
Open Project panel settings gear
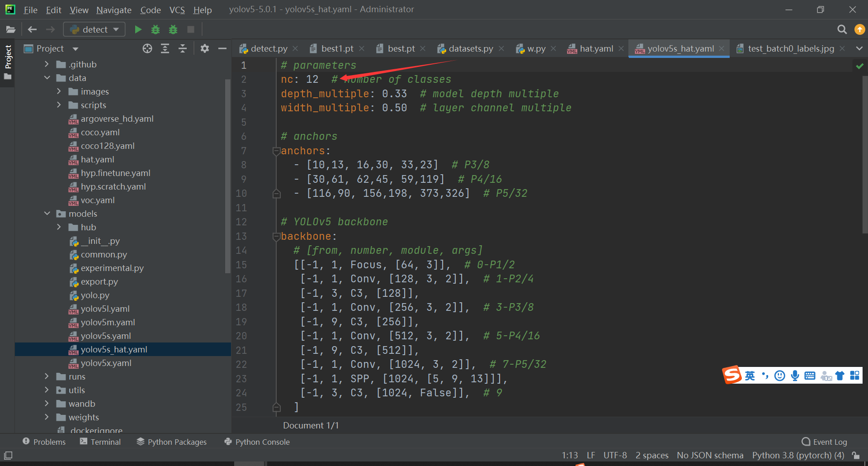(205, 48)
